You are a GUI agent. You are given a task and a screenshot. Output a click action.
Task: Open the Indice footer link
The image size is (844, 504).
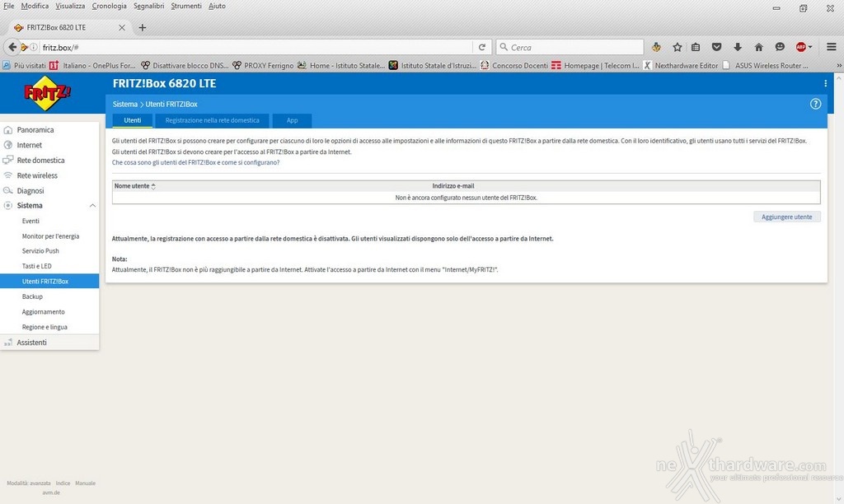click(x=63, y=483)
